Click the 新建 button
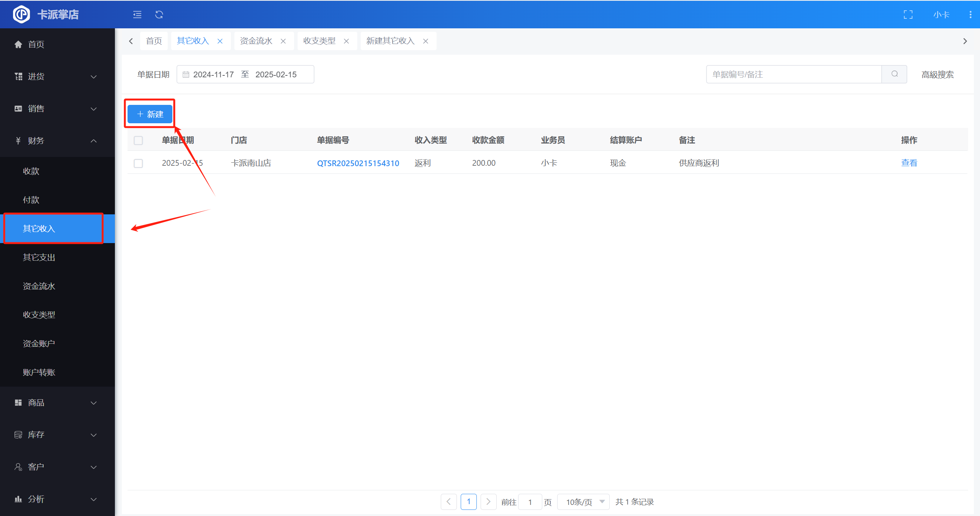Screen dimensions: 980x516 [x=150, y=114]
